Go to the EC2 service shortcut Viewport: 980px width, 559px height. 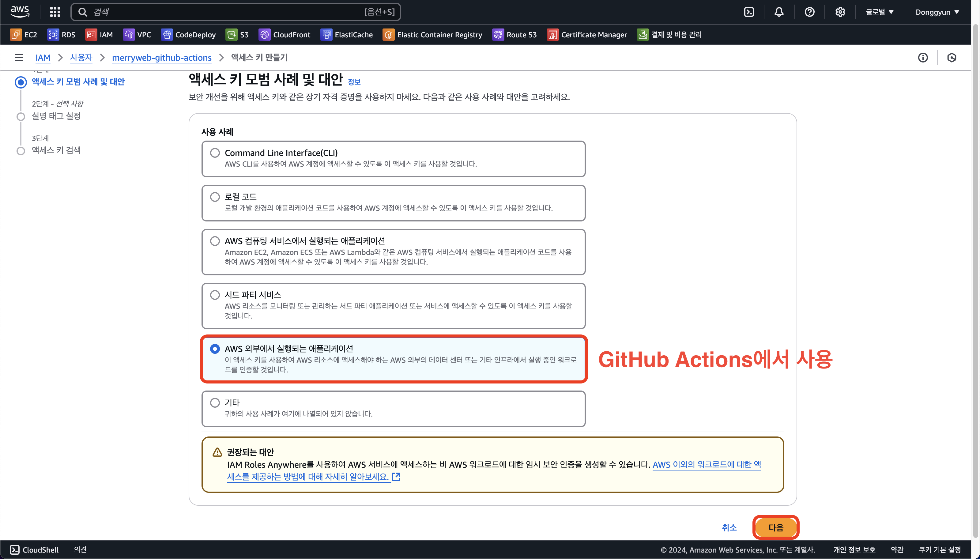click(x=24, y=35)
